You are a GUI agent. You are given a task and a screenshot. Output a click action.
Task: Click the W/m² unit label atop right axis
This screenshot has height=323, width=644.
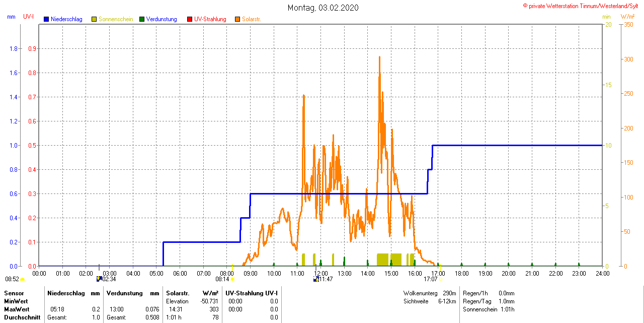(x=628, y=17)
